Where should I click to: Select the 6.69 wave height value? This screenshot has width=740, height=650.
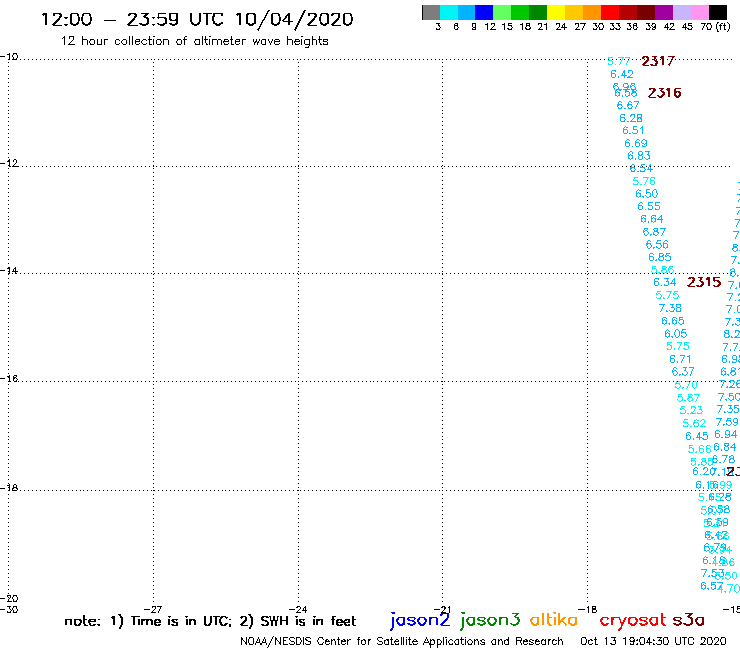(x=636, y=143)
